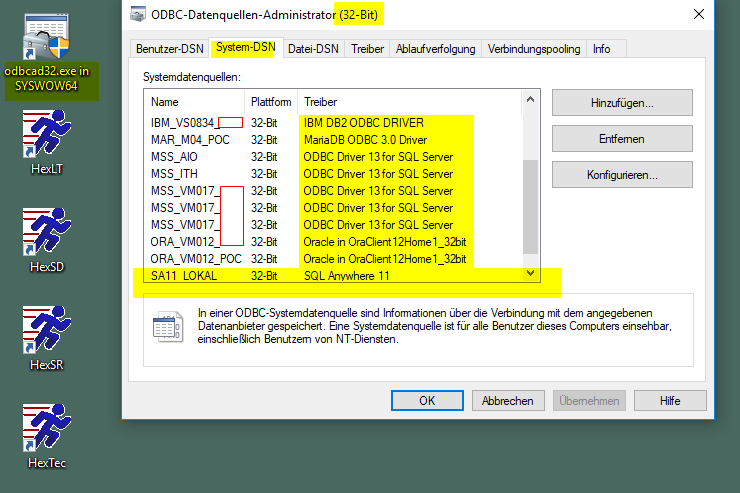Open the HexSR desktop shortcut
Screen dimensions: 740x493
point(47,338)
